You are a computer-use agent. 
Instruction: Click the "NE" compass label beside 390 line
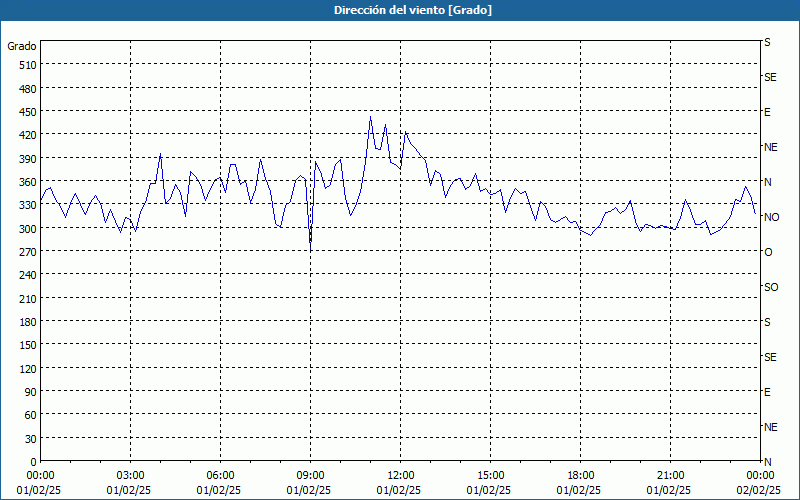[x=770, y=147]
